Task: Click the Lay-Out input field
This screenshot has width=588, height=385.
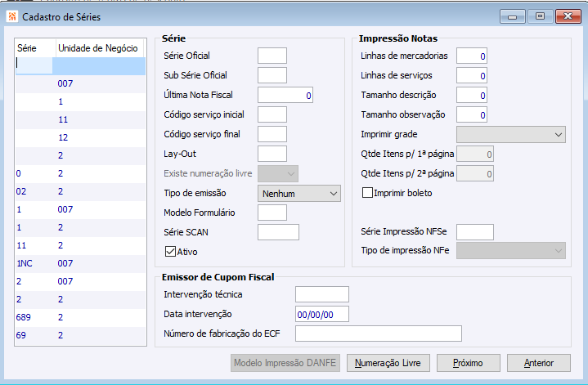Action: coord(272,154)
